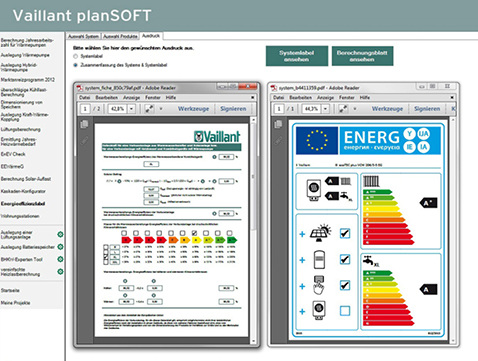Open page thumbnails panel in system_b4411359 PDF window

pyautogui.click(x=278, y=124)
